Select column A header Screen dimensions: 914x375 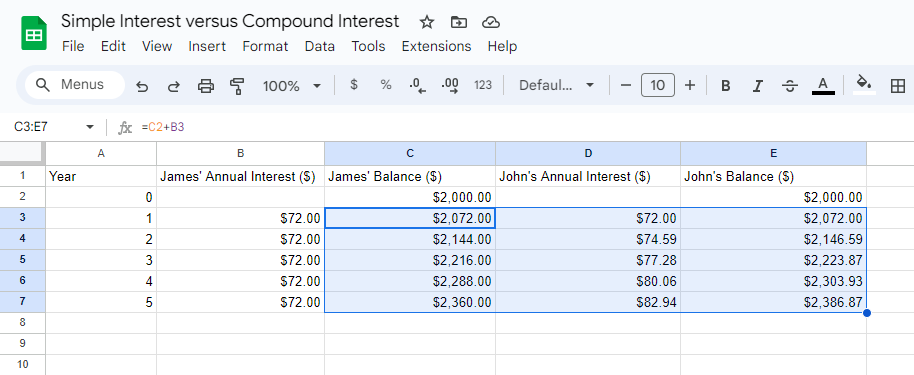[101, 153]
